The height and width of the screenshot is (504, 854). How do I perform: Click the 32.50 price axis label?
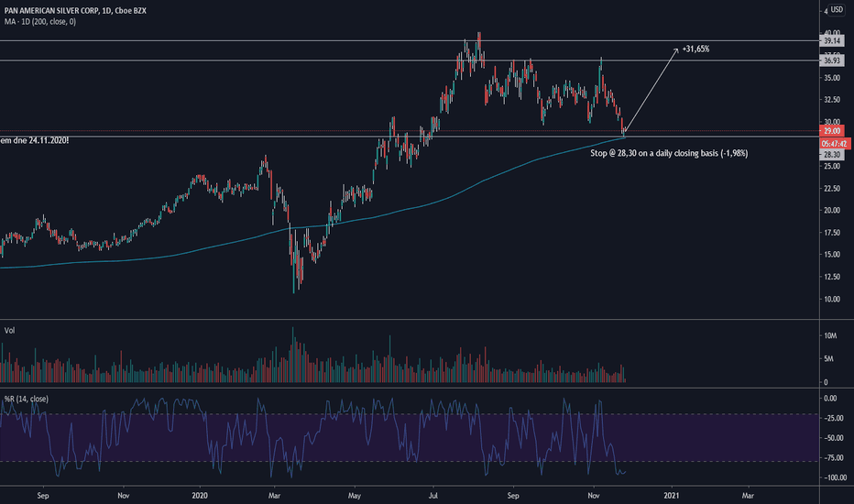coord(832,100)
